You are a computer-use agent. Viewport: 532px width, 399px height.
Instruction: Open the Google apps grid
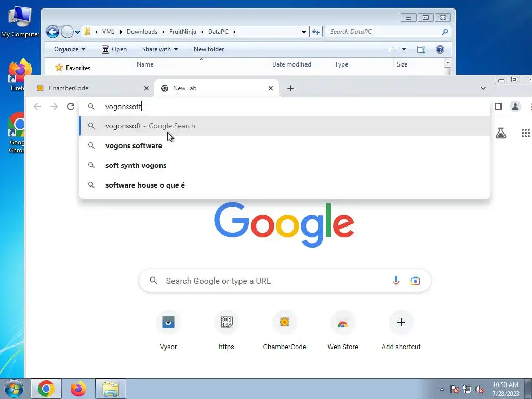(526, 133)
